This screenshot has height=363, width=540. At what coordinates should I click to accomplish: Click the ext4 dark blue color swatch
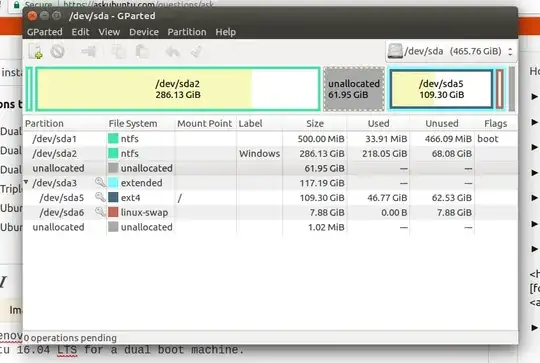click(113, 197)
